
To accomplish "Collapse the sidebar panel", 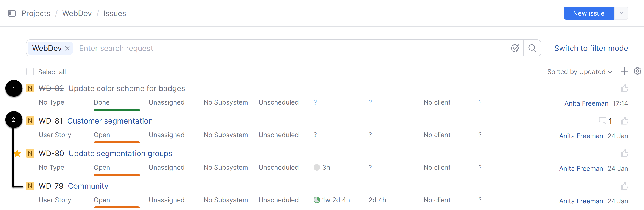I will [12, 13].
